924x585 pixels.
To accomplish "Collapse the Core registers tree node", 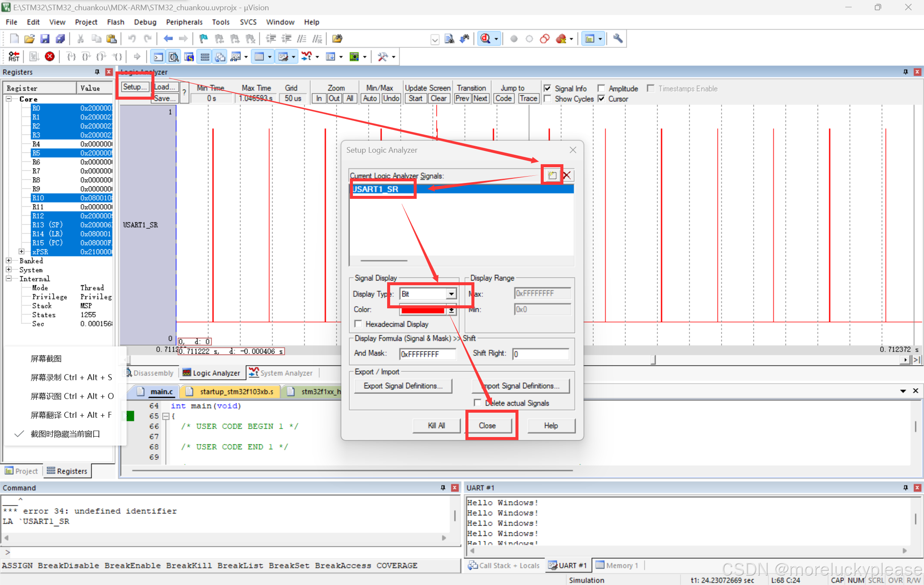I will click(x=9, y=99).
